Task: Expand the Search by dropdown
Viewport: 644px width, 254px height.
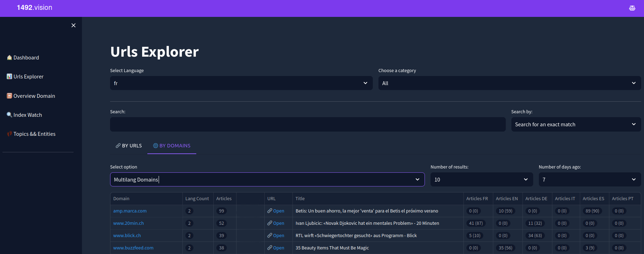Action: coord(575,125)
